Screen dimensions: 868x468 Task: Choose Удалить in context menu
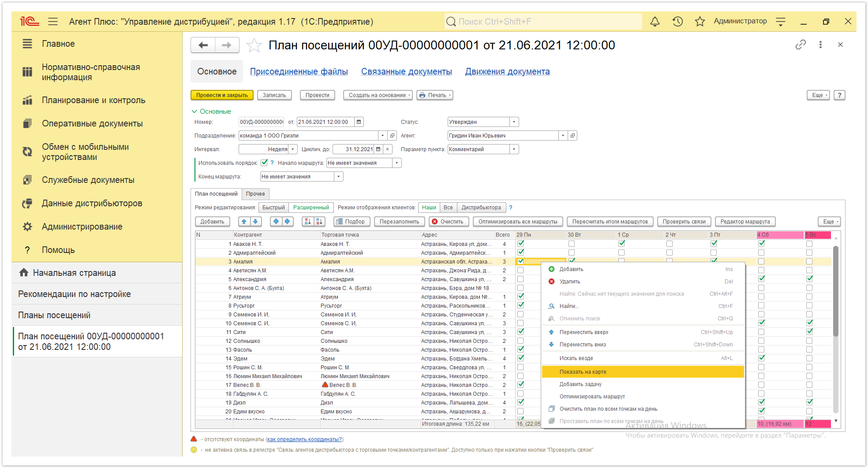coord(643,282)
